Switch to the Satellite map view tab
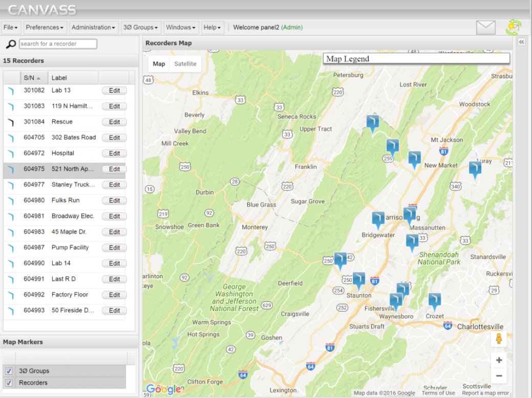 click(185, 63)
